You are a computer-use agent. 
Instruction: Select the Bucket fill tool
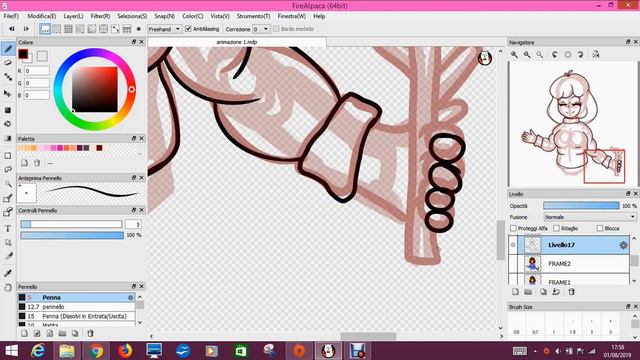click(8, 124)
